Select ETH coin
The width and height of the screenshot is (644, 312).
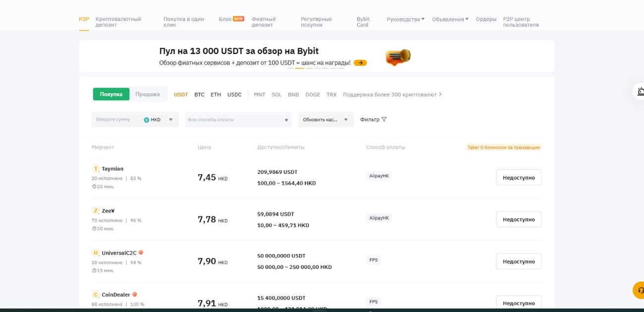tap(215, 95)
